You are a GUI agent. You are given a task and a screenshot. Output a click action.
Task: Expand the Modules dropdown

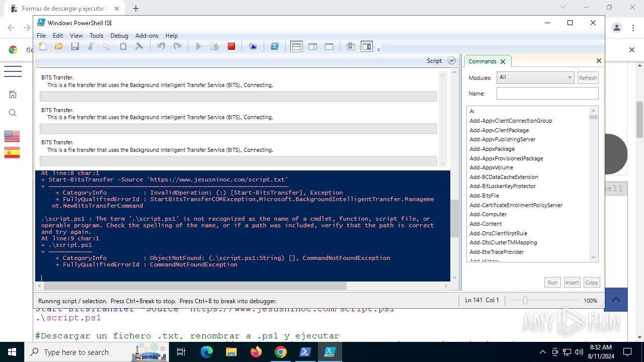click(x=535, y=77)
